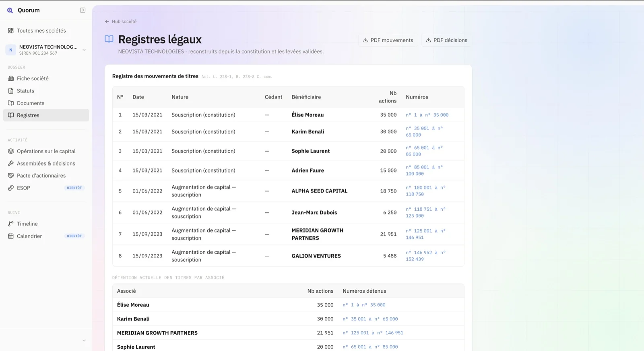The image size is (644, 351).
Task: Click the download icon in PDF mouvements
Action: coord(366,40)
